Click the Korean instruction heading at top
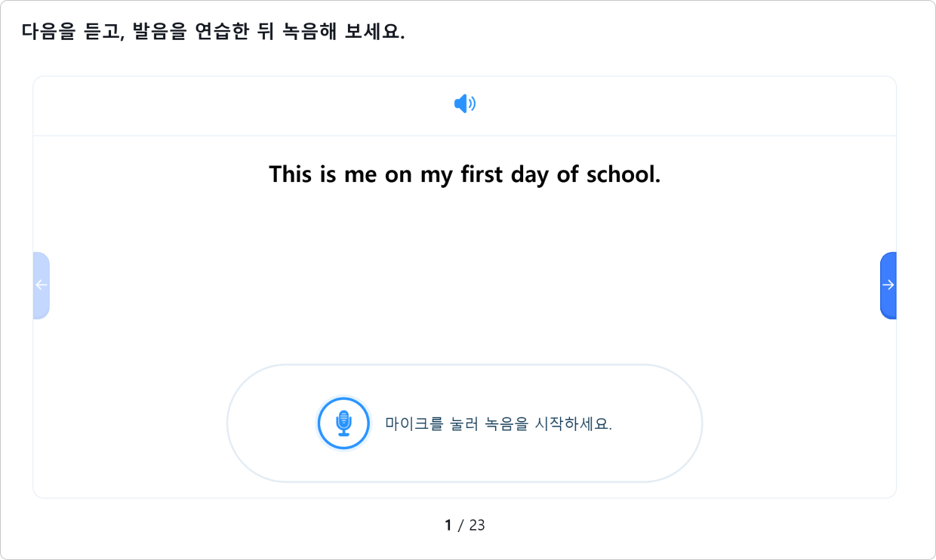This screenshot has height=560, width=936. click(214, 32)
